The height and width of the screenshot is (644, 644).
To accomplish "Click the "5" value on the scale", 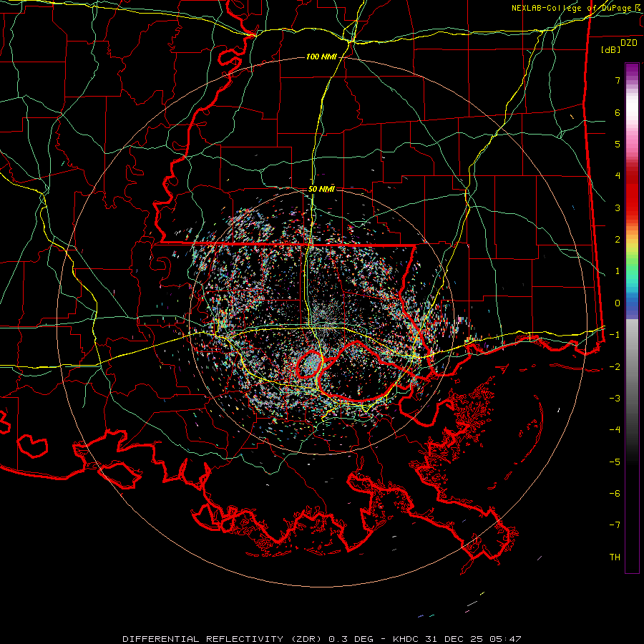I will point(618,144).
